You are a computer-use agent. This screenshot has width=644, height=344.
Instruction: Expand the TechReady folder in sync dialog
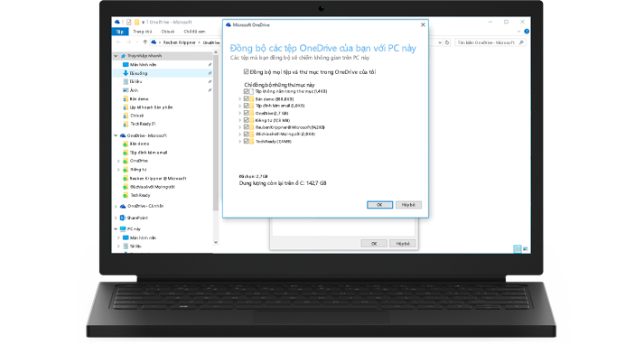click(240, 141)
